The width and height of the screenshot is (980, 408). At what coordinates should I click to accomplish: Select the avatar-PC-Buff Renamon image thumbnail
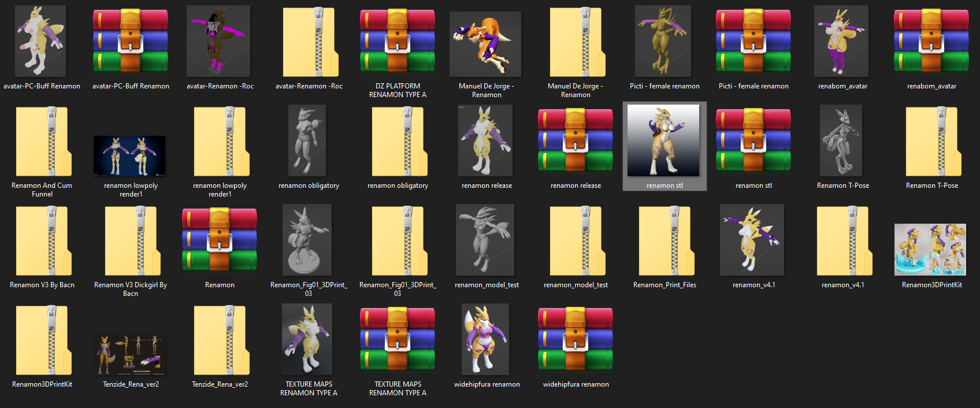coord(40,41)
